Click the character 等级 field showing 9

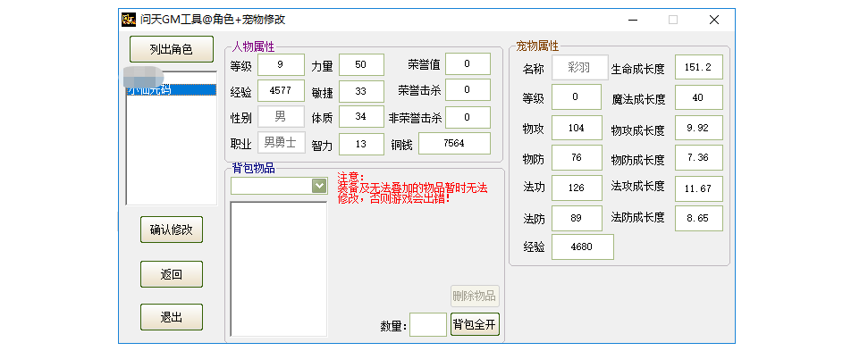click(x=281, y=64)
